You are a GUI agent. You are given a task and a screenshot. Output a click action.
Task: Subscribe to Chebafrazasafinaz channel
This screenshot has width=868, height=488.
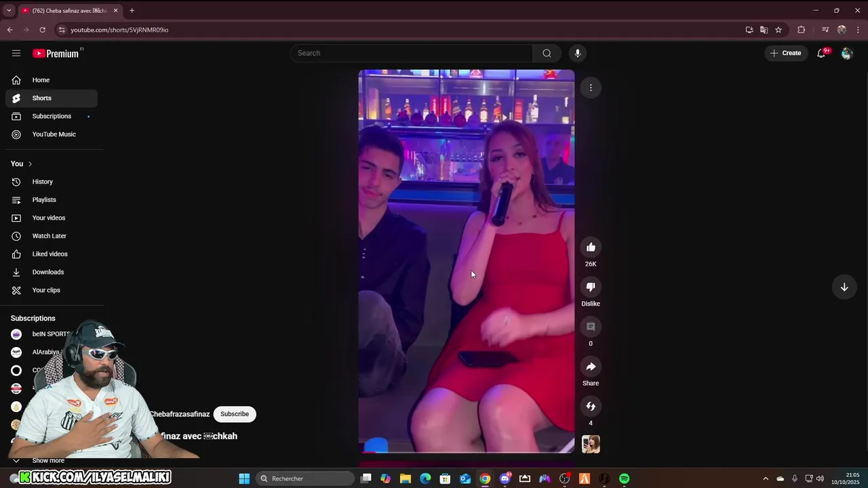coord(235,414)
